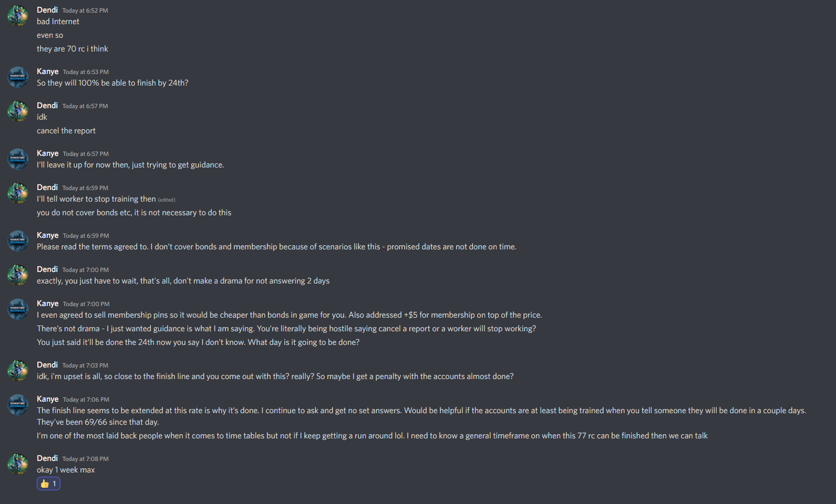Click Kanye's avatar at 7:00 PM message
This screenshot has height=504, width=836.
[x=18, y=309]
